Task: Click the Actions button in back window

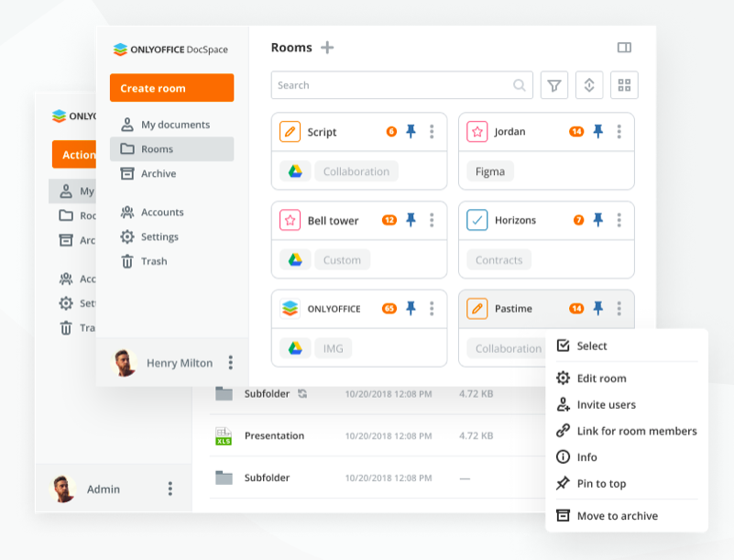Action: pos(74,155)
